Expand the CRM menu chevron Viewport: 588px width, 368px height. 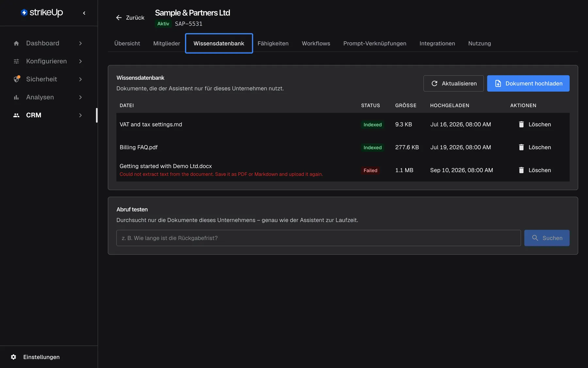tap(80, 115)
